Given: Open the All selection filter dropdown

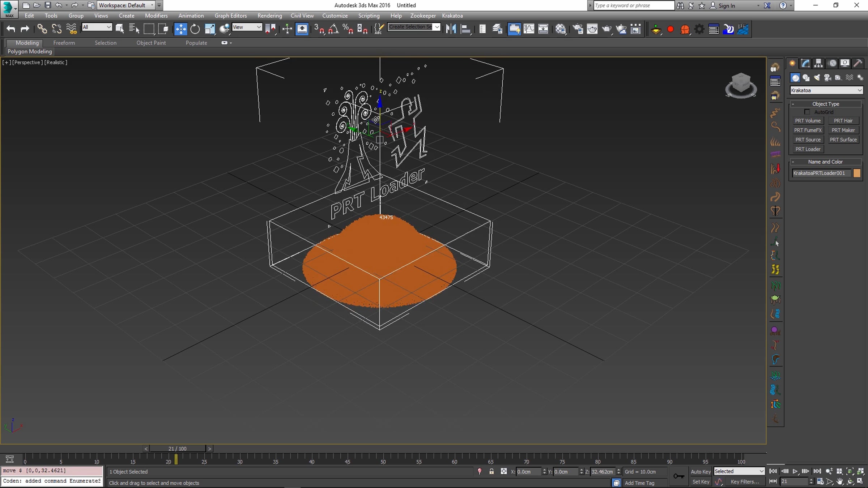Looking at the screenshot, I should pyautogui.click(x=97, y=27).
